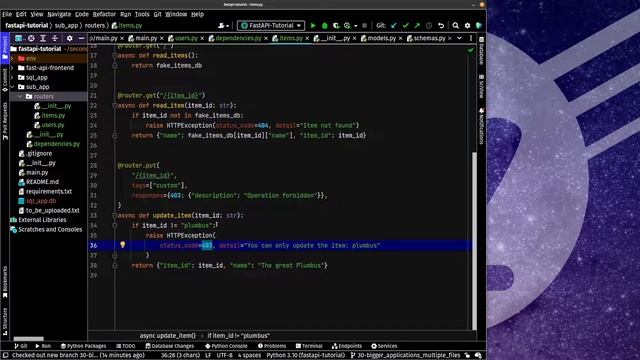The width and height of the screenshot is (640, 360).
Task: Click Project panel horizontal scrollbar
Action: point(29,339)
